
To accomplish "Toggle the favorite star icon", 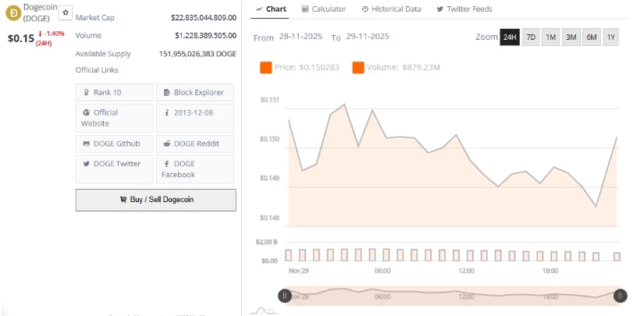I will click(66, 13).
